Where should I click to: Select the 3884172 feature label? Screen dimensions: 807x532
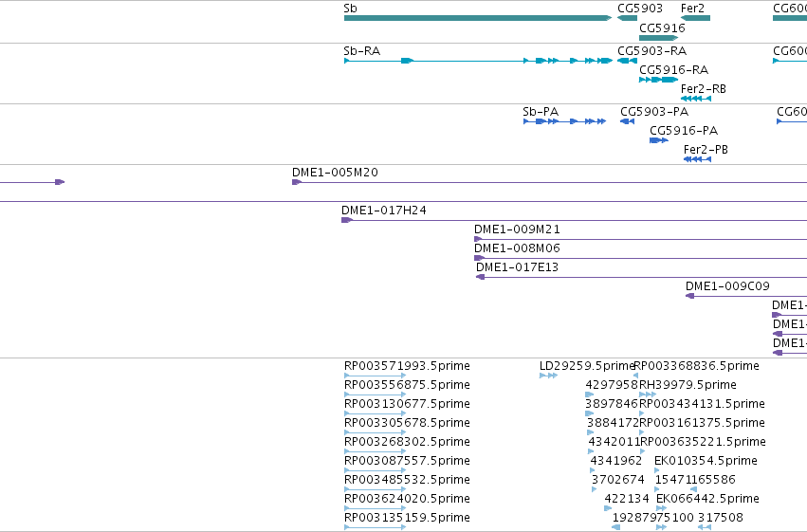[x=613, y=423]
